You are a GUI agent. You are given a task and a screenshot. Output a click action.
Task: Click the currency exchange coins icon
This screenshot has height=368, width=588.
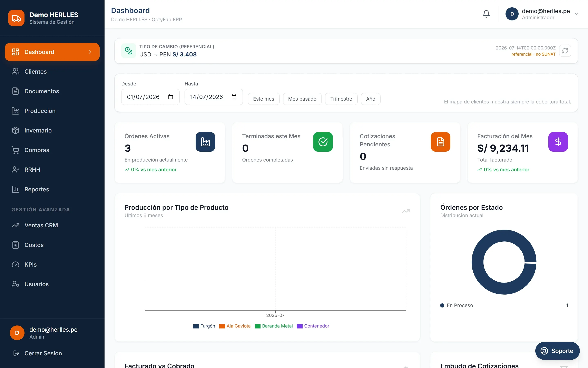[129, 51]
